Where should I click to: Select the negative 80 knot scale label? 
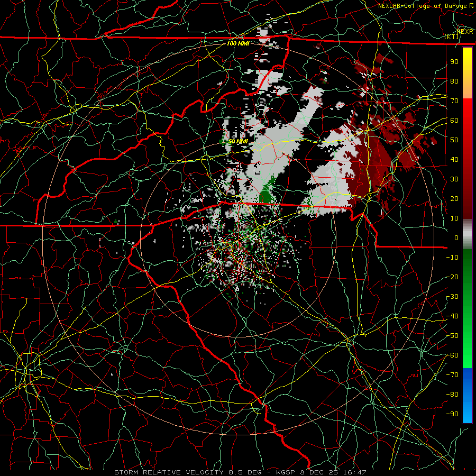[x=452, y=395]
